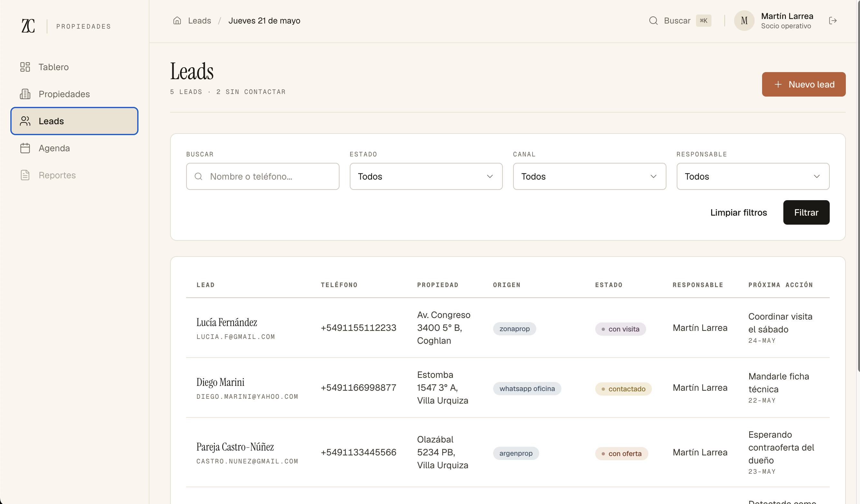Click the search magnifier icon in the top bar
This screenshot has width=860, height=504.
(x=653, y=21)
